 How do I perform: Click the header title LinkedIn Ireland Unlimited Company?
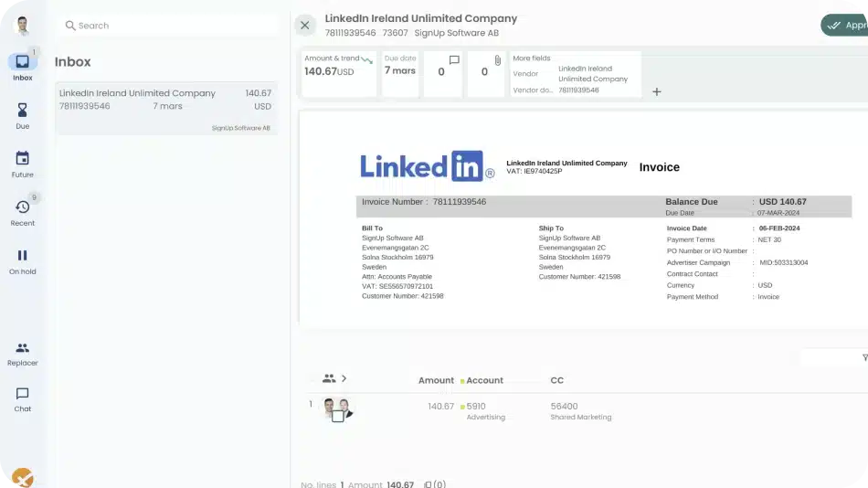coord(420,18)
